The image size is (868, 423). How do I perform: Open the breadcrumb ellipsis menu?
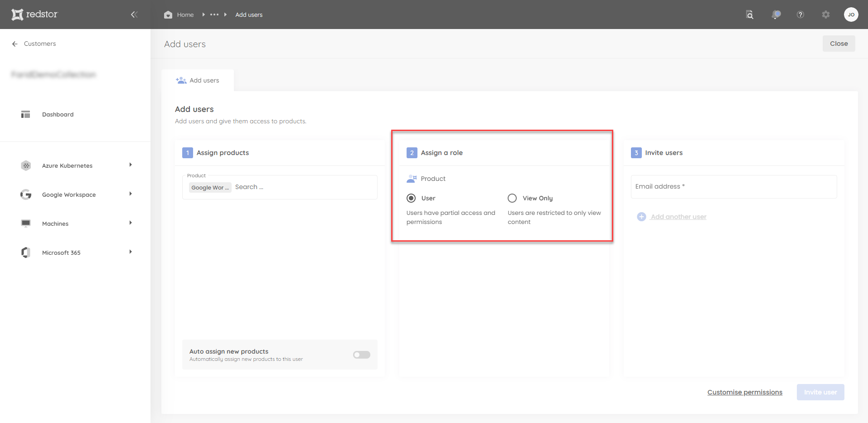[214, 15]
